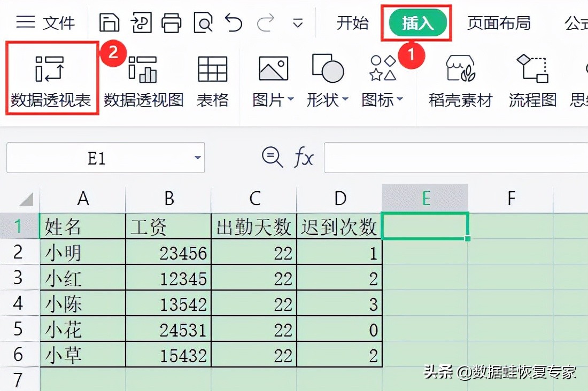Open Print Preview icon
Screen dimensions: 588x391
click(x=203, y=22)
